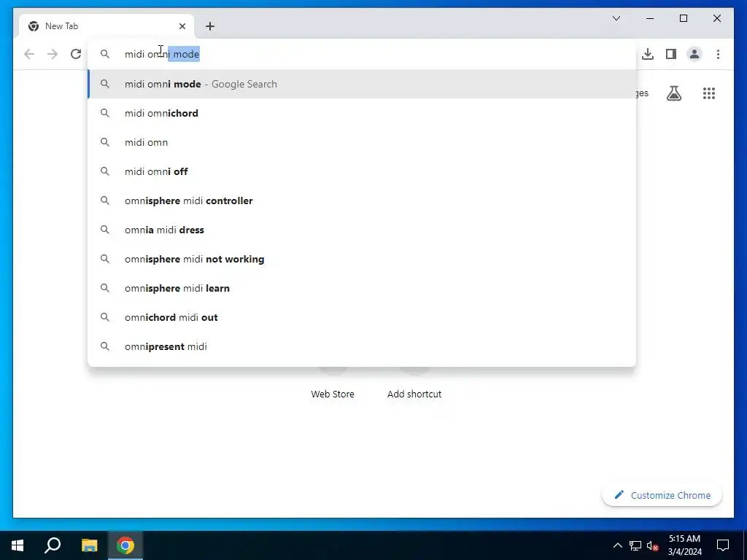Toggle the side panel icon
Viewport: 747px width, 560px height.
pos(671,54)
